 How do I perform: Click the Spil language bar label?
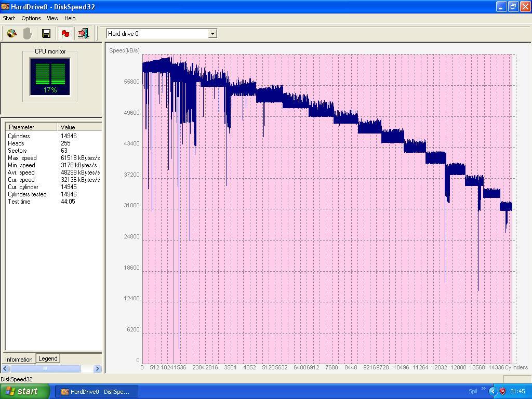click(x=473, y=391)
